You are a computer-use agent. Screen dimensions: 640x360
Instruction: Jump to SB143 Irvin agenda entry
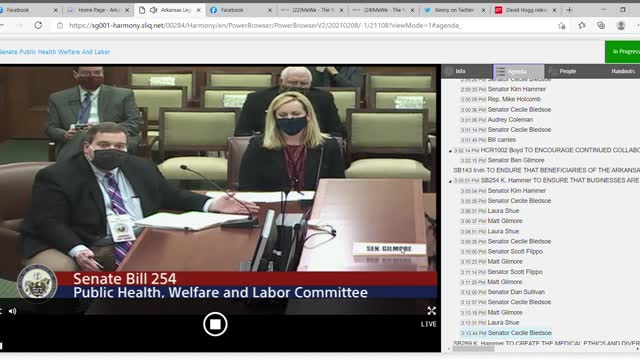pyautogui.click(x=546, y=170)
